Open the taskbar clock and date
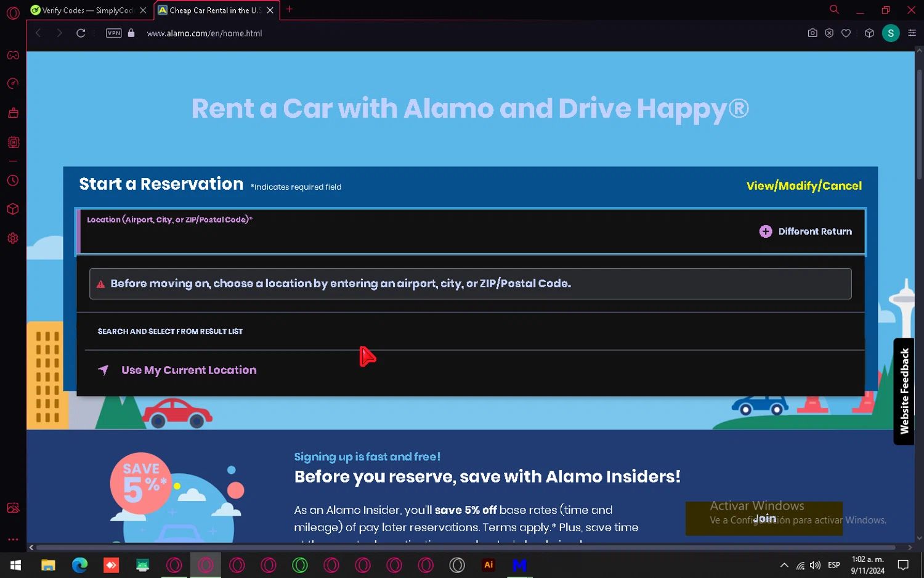Screen dimensions: 924x578 [x=867, y=565]
